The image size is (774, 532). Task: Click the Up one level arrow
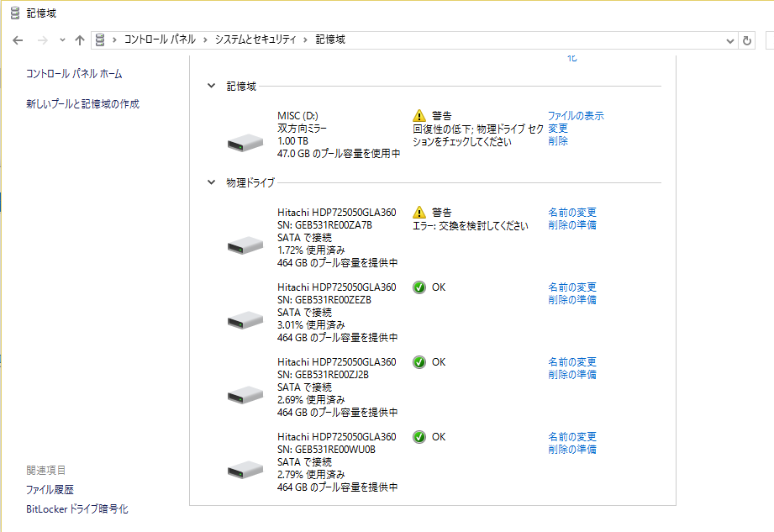pos(80,40)
